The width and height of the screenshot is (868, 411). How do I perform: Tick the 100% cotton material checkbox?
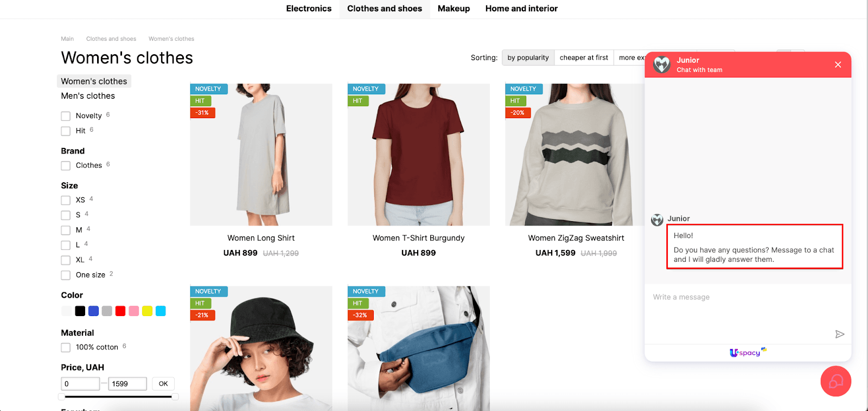coord(66,348)
